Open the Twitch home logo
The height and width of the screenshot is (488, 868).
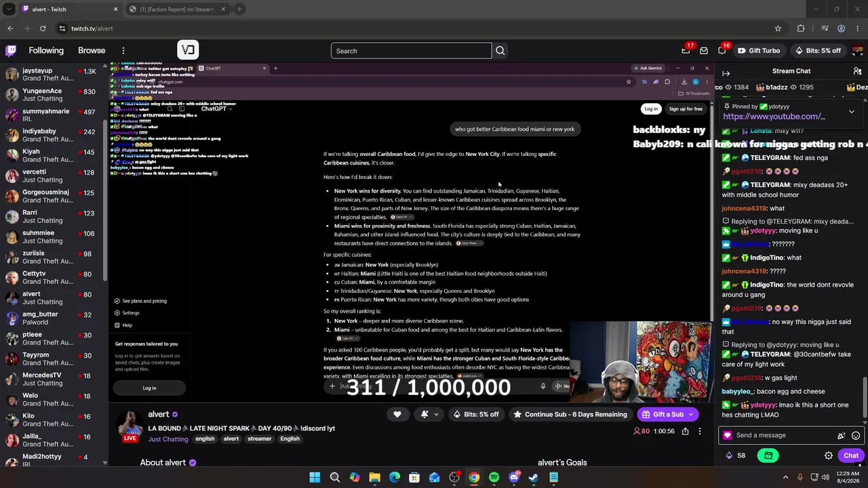(x=11, y=51)
